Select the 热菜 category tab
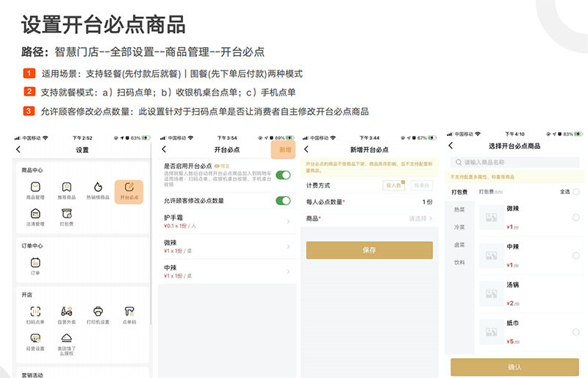This screenshot has width=588, height=378. pos(459,210)
